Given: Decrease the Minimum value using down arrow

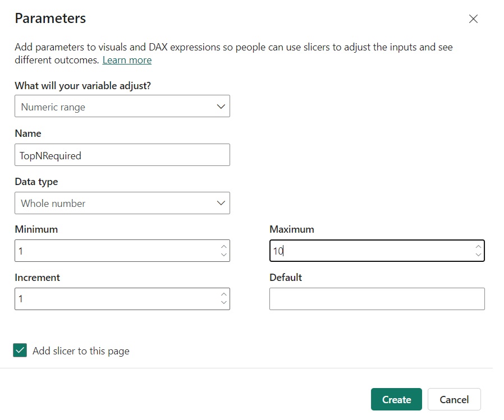Looking at the screenshot, I should 224,255.
